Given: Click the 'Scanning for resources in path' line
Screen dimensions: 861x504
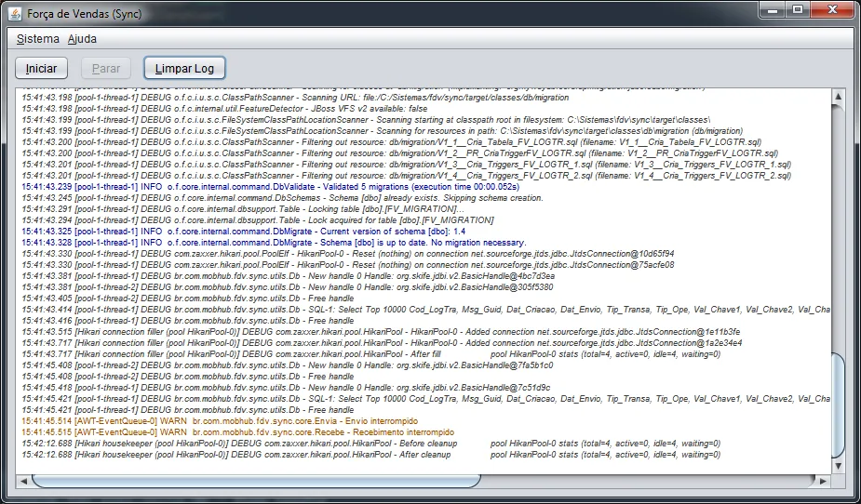Looking at the screenshot, I should [383, 131].
